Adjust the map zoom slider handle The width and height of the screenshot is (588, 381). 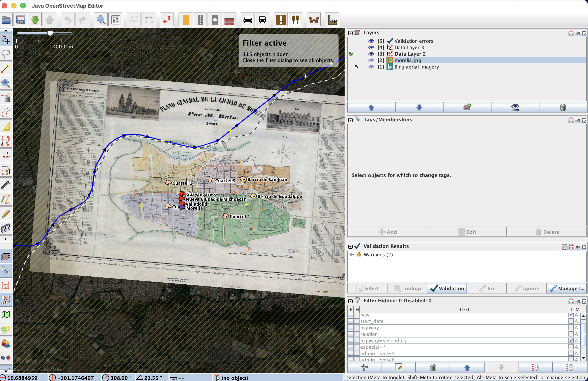(x=50, y=33)
